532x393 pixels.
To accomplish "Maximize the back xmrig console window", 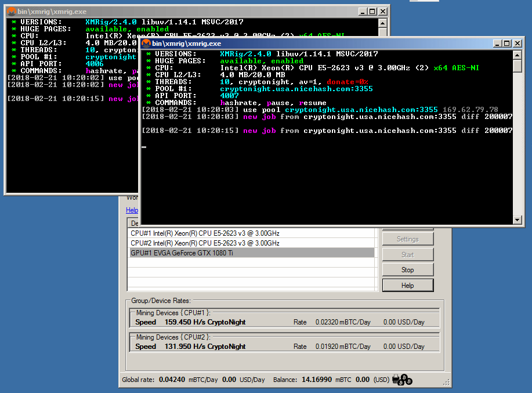I will tap(372, 12).
